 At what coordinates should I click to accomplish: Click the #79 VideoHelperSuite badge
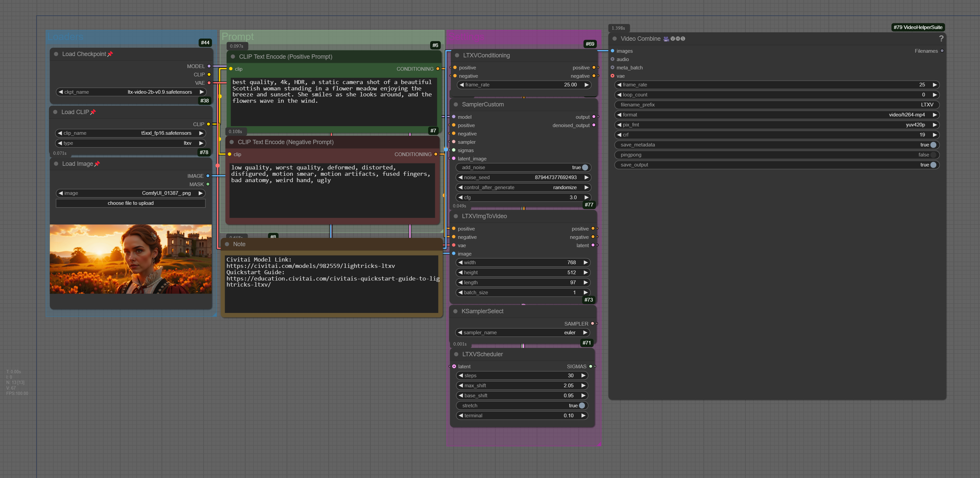click(918, 27)
